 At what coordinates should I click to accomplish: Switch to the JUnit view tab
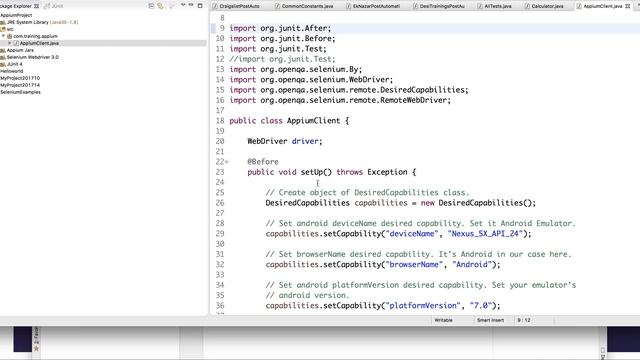[x=53, y=6]
